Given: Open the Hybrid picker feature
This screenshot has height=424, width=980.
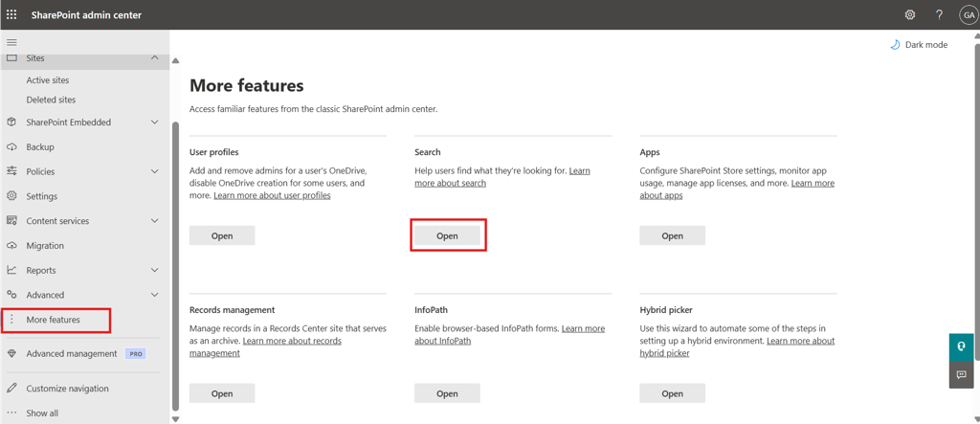Looking at the screenshot, I should 672,393.
